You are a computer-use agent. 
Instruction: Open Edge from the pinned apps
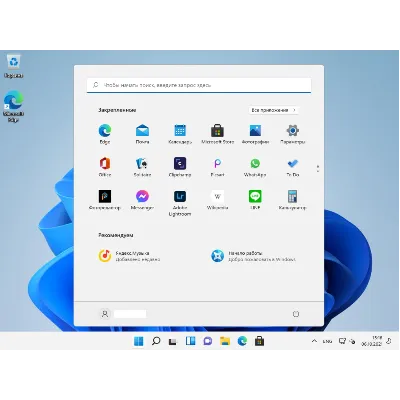pyautogui.click(x=105, y=134)
